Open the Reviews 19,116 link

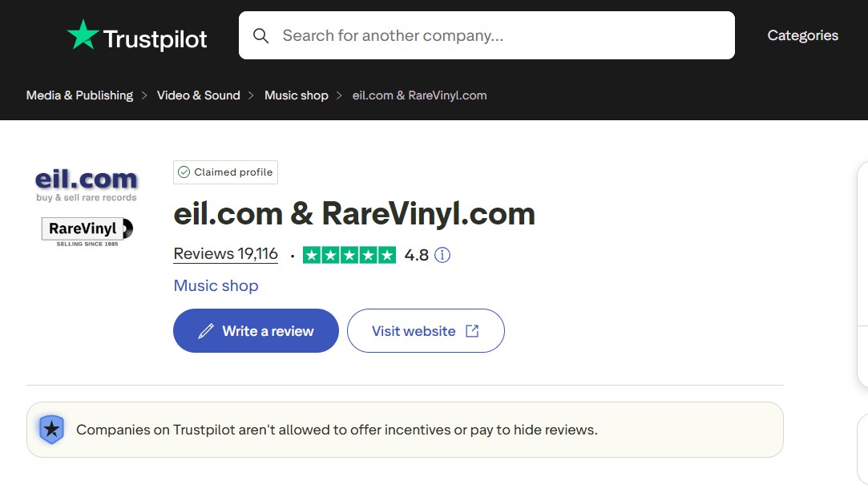pos(225,254)
